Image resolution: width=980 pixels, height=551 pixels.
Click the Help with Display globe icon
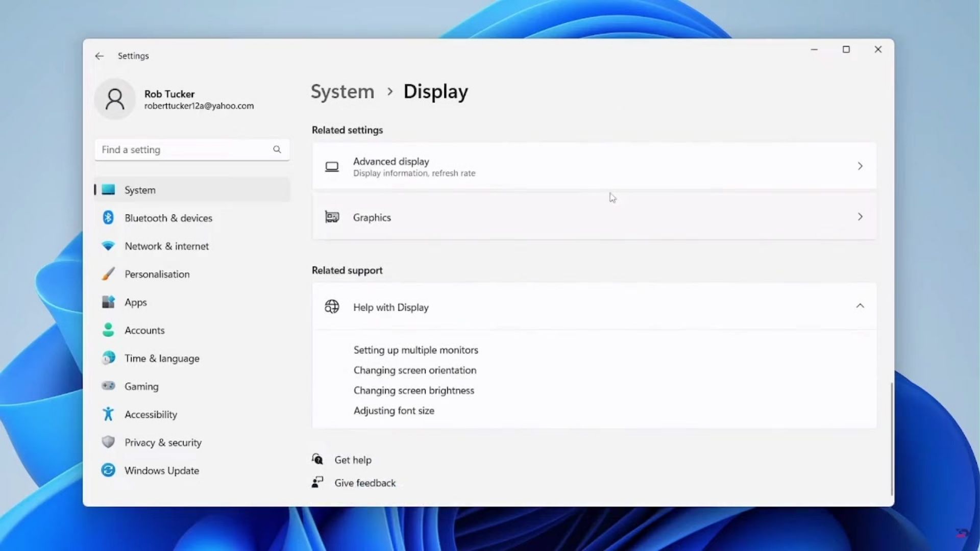332,307
